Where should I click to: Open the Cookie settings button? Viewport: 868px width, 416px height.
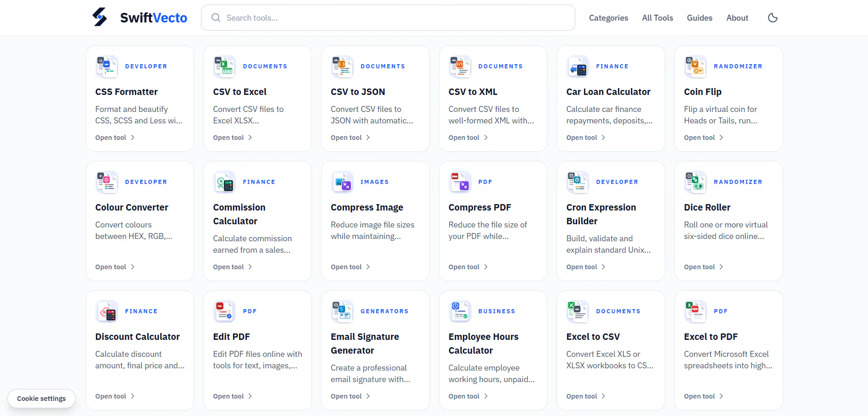click(41, 399)
